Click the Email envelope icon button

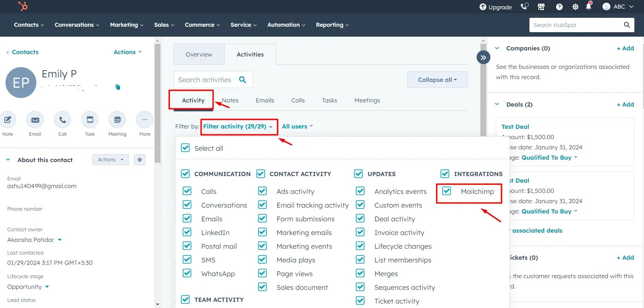tap(35, 120)
